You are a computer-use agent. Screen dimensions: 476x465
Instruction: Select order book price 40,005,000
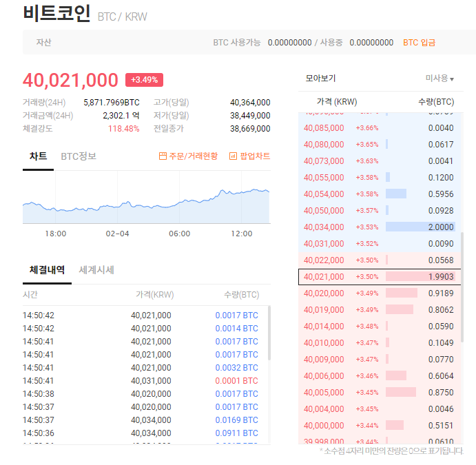(x=324, y=393)
